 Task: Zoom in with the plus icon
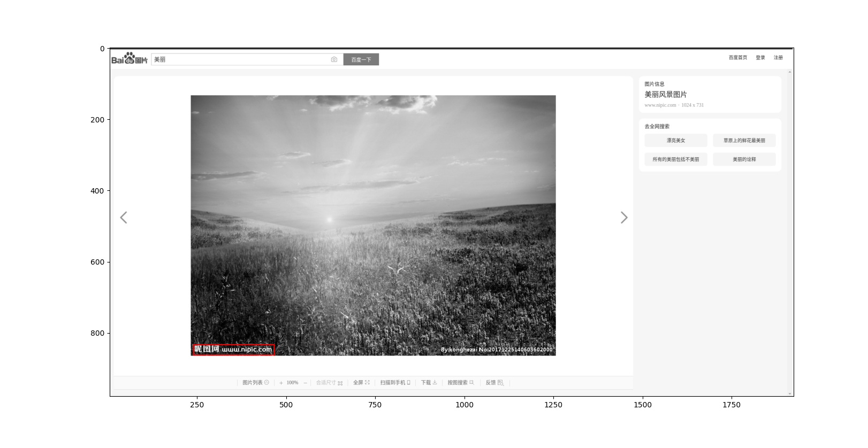281,383
